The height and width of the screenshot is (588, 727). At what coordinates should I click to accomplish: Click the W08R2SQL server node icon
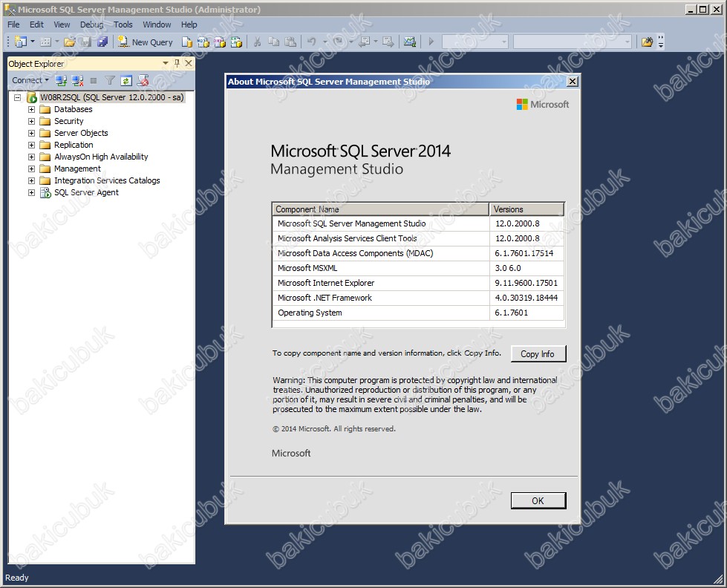(31, 97)
